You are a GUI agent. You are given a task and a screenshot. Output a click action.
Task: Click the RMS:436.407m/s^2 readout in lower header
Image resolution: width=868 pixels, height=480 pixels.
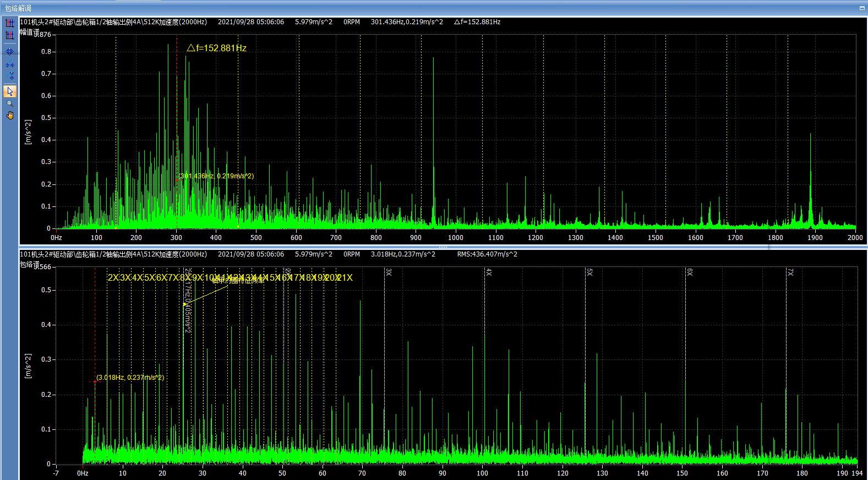tap(487, 254)
